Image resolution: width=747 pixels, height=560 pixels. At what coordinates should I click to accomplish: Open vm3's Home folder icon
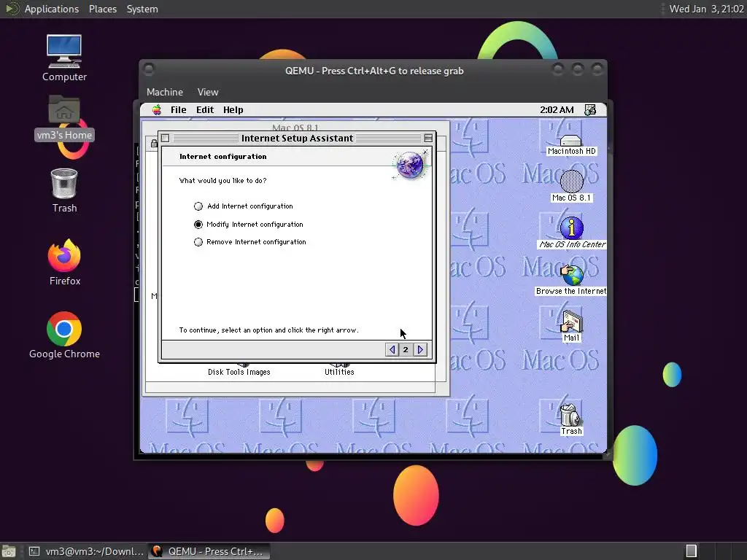(64, 117)
